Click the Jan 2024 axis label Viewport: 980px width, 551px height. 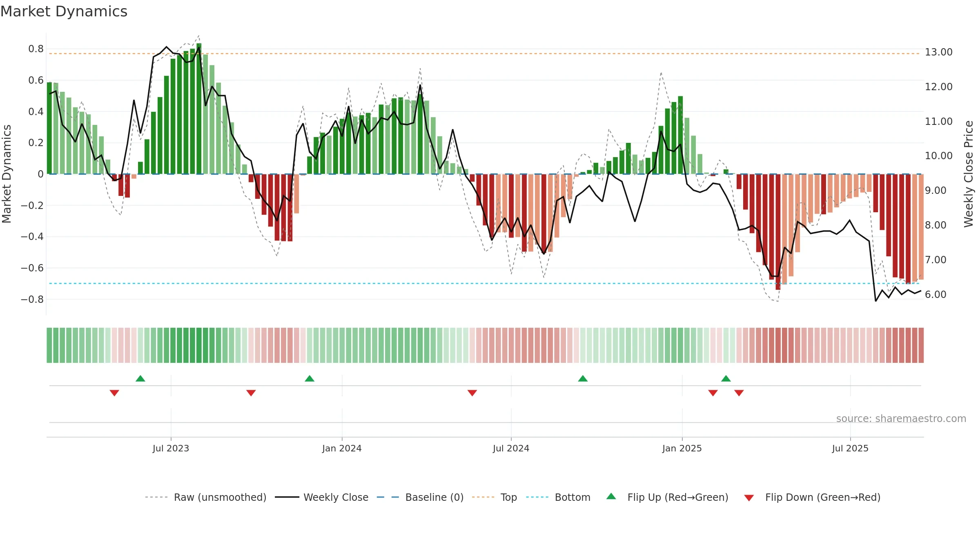coord(342,448)
